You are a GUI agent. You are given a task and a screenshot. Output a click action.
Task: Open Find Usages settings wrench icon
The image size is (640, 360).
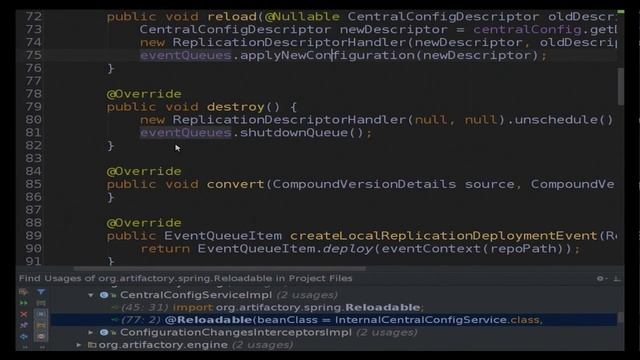(24, 292)
